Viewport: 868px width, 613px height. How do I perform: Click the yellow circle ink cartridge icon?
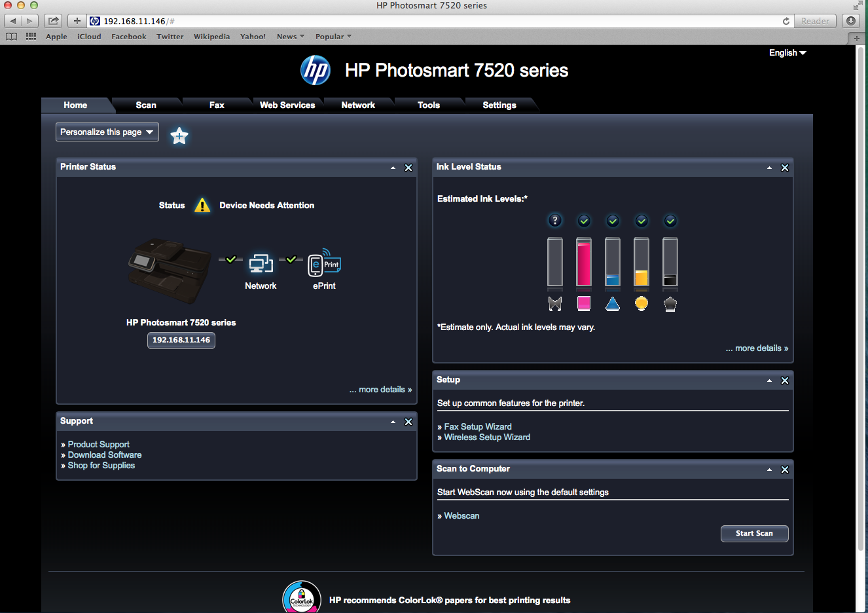(642, 304)
